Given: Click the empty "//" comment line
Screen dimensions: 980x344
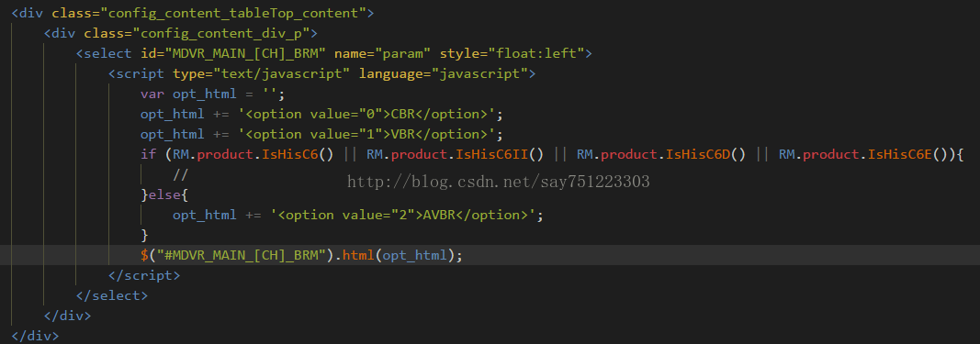Looking at the screenshot, I should pyautogui.click(x=180, y=175).
